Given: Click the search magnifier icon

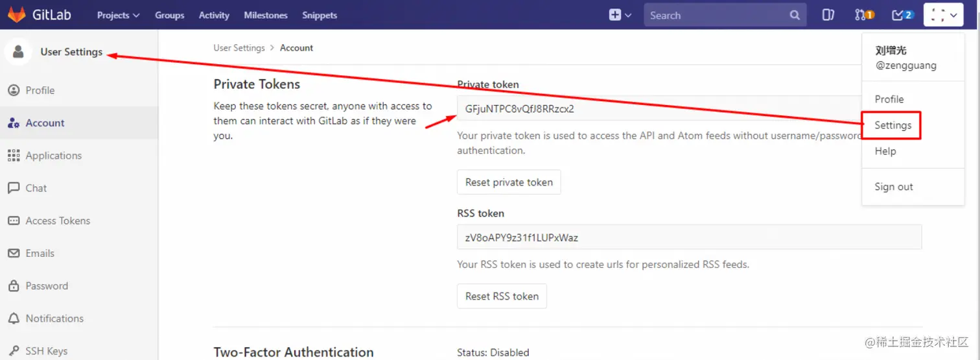Looking at the screenshot, I should 795,15.
